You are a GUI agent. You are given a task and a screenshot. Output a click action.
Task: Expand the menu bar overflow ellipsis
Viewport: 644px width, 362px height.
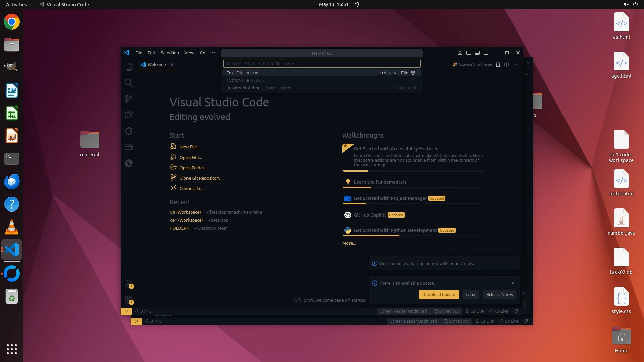tap(214, 53)
